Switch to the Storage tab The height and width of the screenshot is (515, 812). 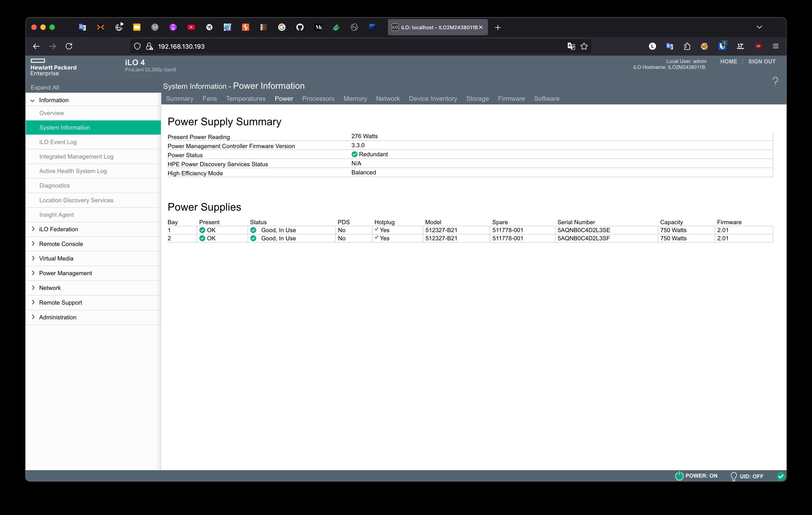coord(477,99)
